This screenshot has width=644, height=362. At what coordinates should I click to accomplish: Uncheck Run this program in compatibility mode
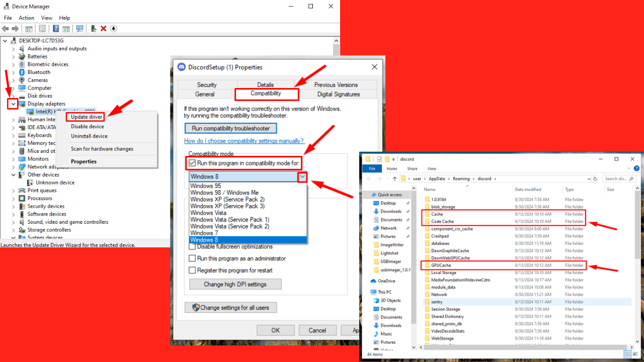(x=192, y=163)
